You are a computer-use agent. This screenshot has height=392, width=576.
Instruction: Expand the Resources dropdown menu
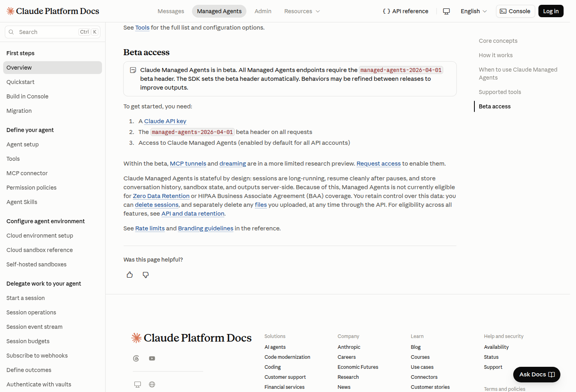pos(302,11)
